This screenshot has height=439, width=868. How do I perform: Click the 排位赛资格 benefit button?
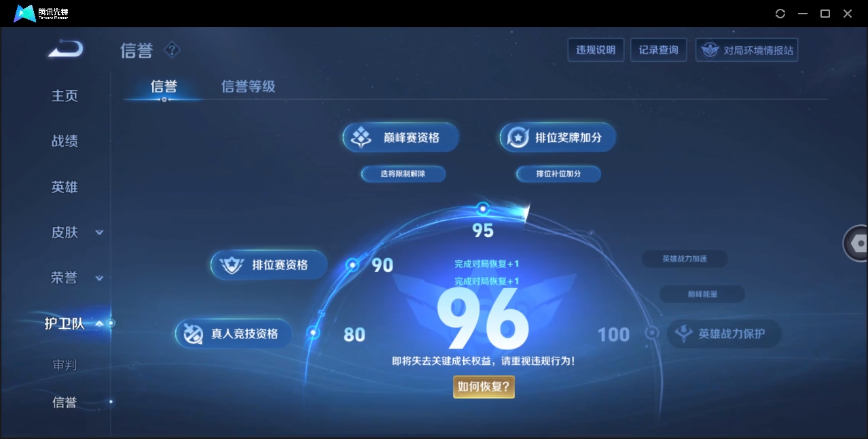click(x=269, y=265)
